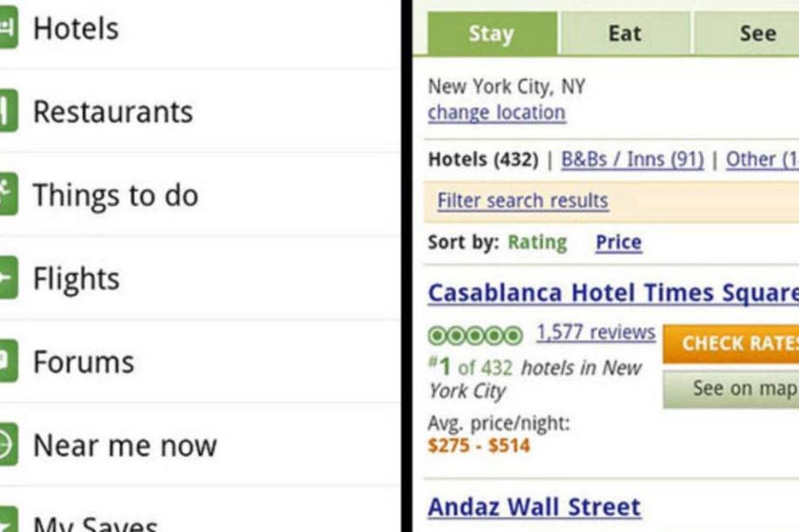
Task: Tap the Near me now compass icon
Action: pos(8,445)
